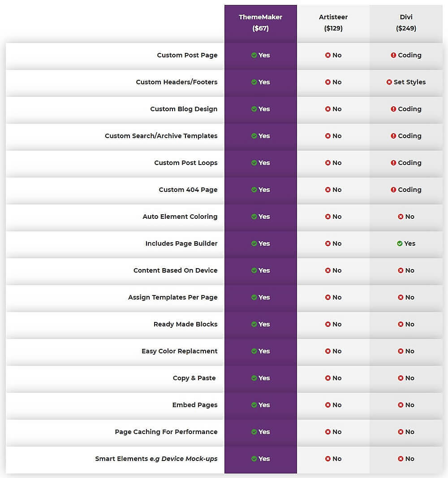Click the red exclamation icon for Divi Custom 404 Page
The image size is (448, 478).
point(393,190)
